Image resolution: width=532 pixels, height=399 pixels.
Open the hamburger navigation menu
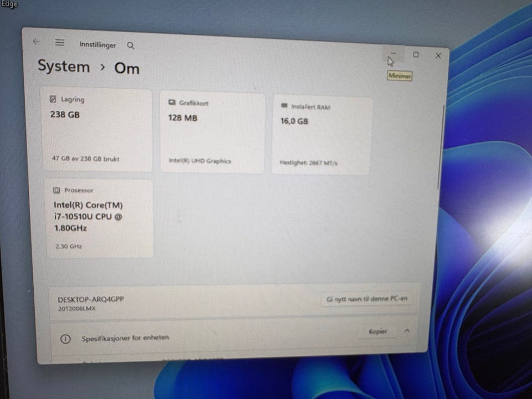click(60, 43)
